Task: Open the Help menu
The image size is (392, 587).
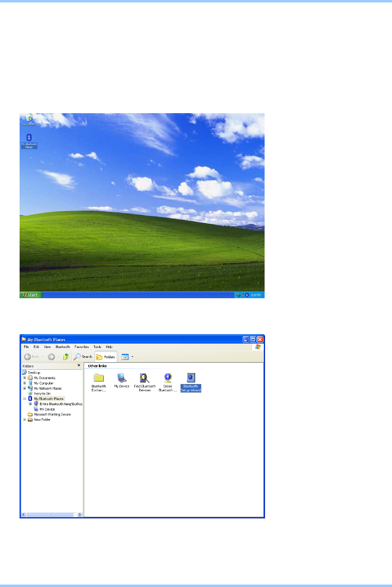Action: click(109, 347)
